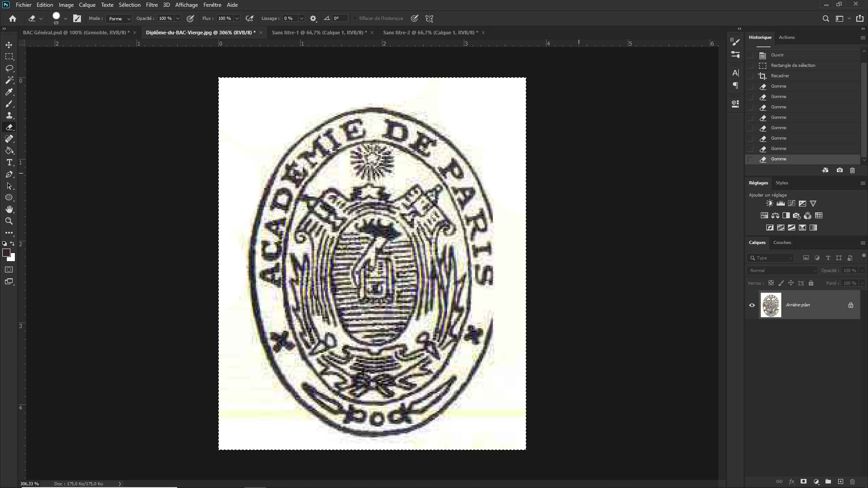Select the Magic Wand tool
868x488 pixels.
pos(9,80)
